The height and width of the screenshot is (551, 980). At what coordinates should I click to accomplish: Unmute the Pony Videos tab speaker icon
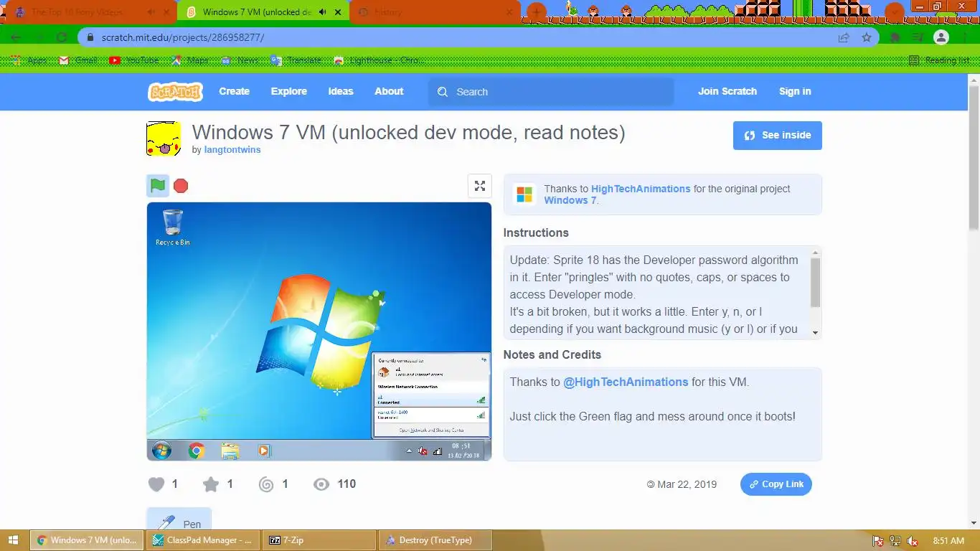(151, 12)
